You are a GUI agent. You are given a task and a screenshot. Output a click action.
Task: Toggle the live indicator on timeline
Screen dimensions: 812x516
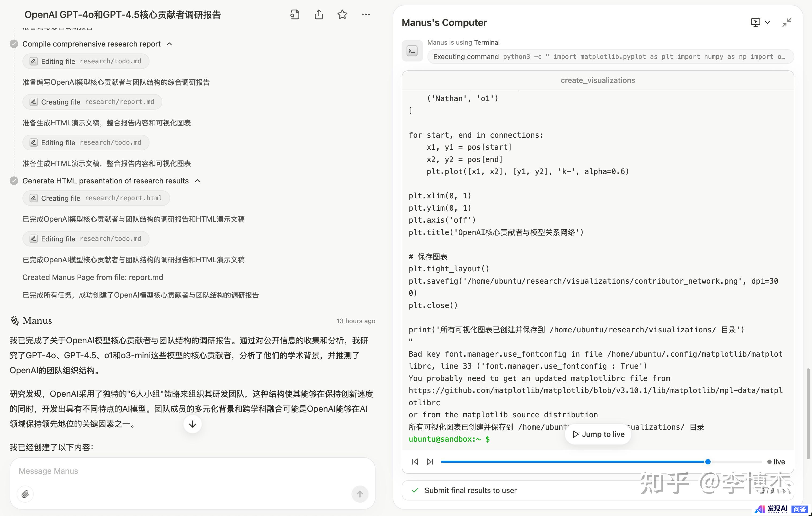tap(776, 461)
